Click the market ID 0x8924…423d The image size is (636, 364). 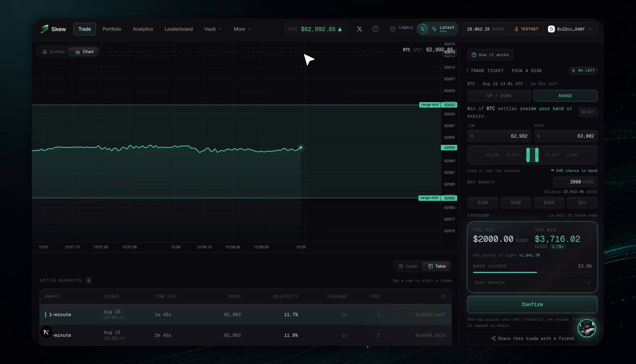(430, 335)
